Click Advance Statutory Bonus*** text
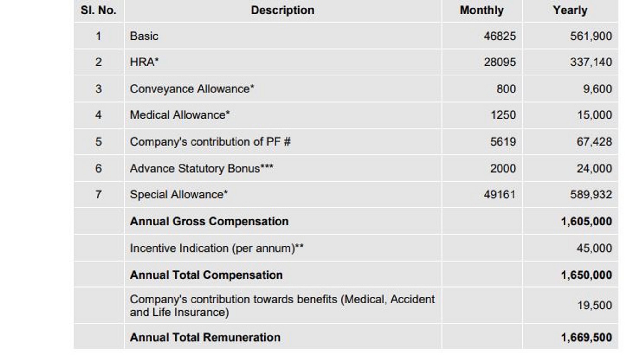 pyautogui.click(x=202, y=169)
